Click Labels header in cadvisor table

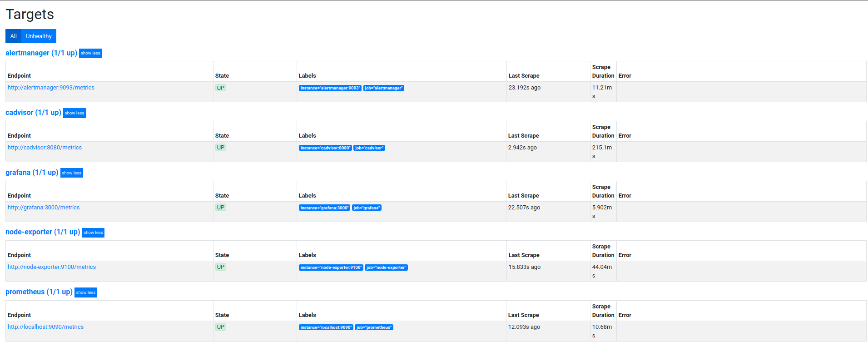click(x=308, y=136)
